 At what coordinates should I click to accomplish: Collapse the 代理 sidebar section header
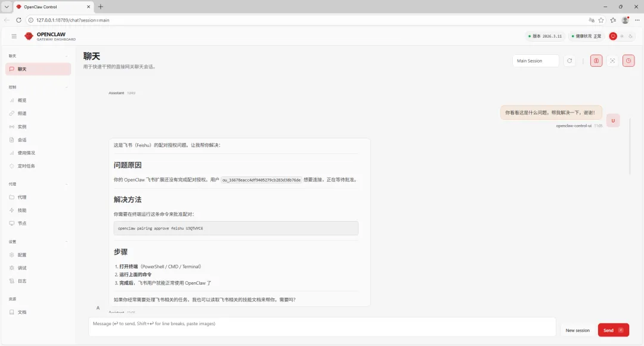pyautogui.click(x=38, y=184)
